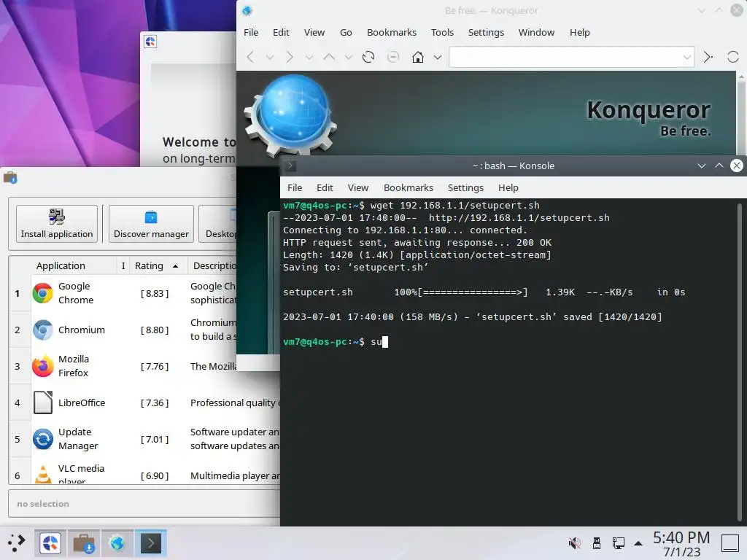Open the network connections tray icon
Viewport: 747px width, 560px height.
click(619, 543)
